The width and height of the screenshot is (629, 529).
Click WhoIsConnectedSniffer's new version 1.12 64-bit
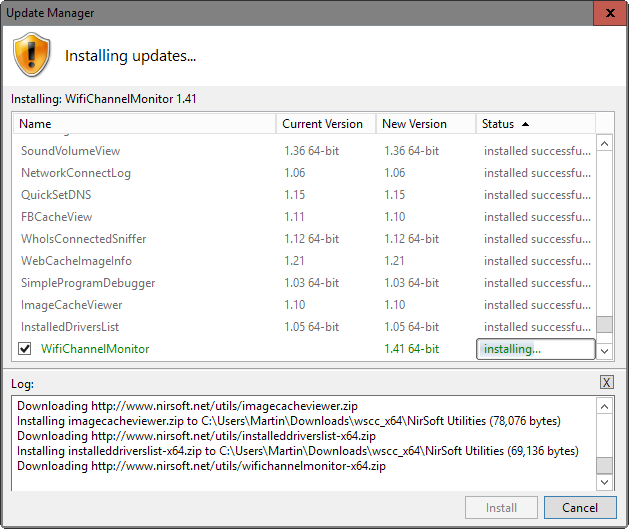[412, 239]
